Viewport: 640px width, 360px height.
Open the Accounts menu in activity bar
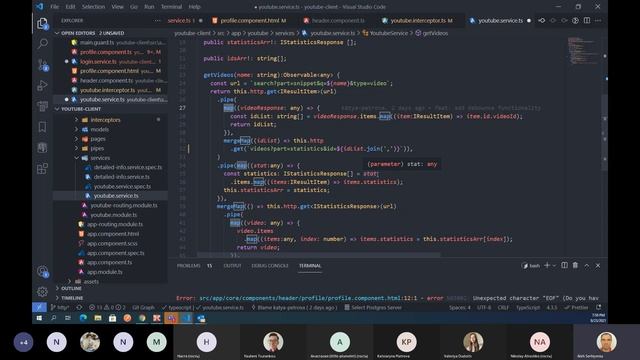(x=42, y=271)
